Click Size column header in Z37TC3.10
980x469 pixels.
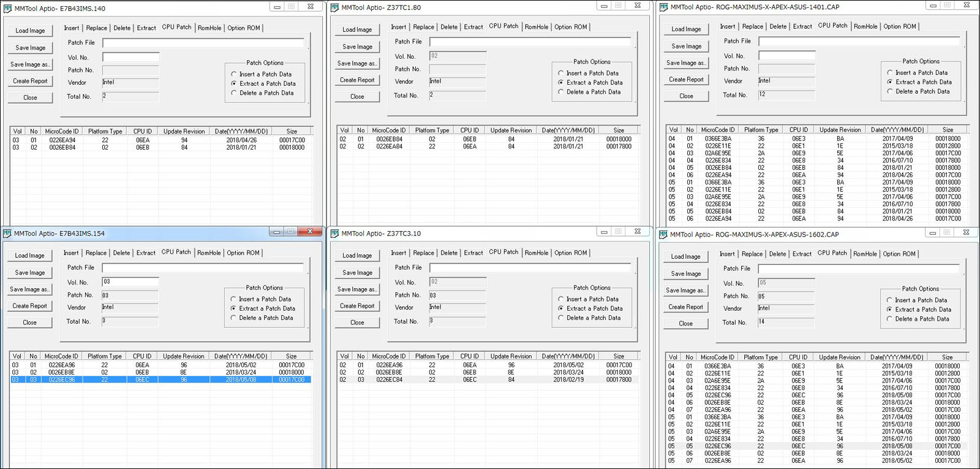[x=619, y=356]
